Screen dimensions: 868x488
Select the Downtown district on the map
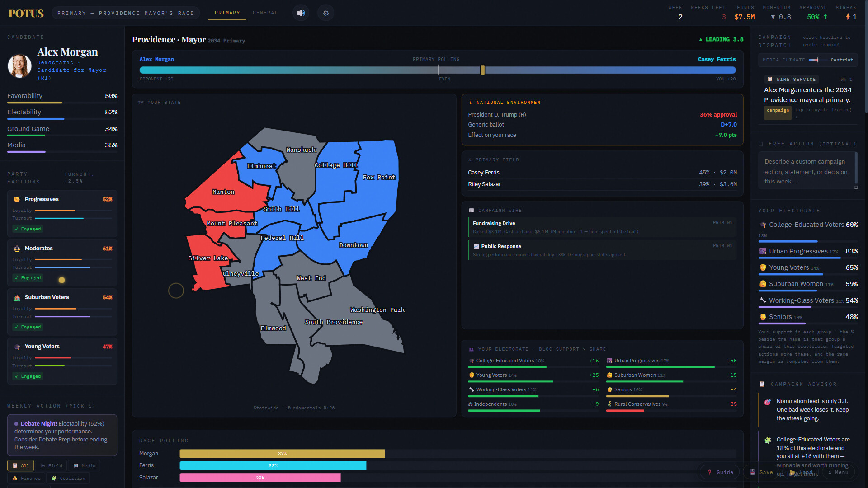(354, 245)
